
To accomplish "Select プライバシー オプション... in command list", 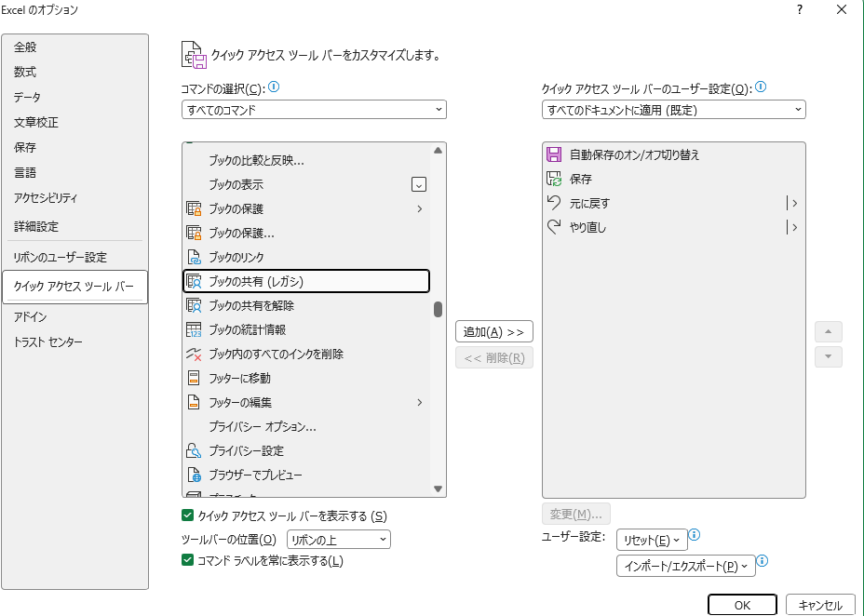I will [305, 426].
